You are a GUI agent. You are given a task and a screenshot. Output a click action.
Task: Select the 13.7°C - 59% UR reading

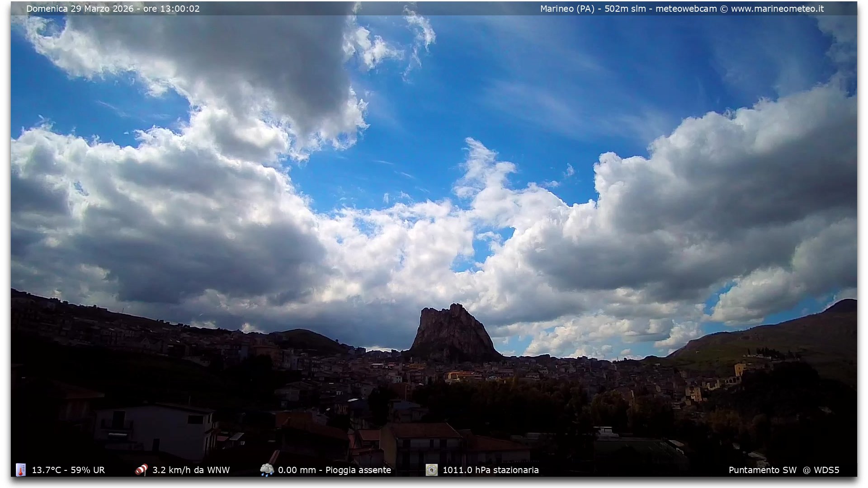[68, 470]
